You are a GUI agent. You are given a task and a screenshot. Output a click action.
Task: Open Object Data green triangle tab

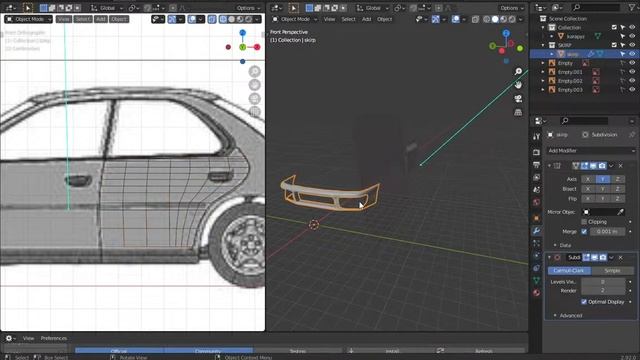[x=536, y=280]
